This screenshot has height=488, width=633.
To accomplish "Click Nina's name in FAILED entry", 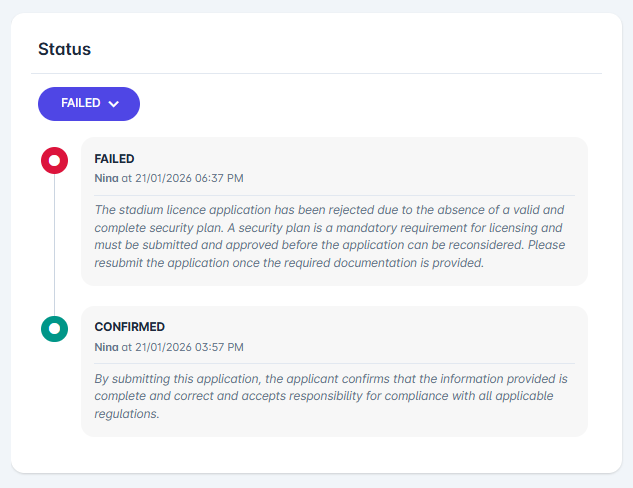I will point(106,178).
